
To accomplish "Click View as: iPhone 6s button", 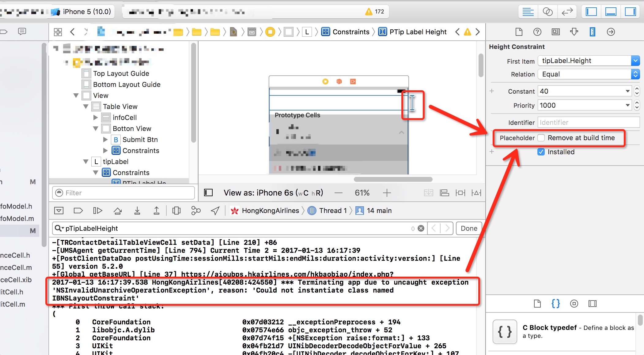I will (273, 193).
